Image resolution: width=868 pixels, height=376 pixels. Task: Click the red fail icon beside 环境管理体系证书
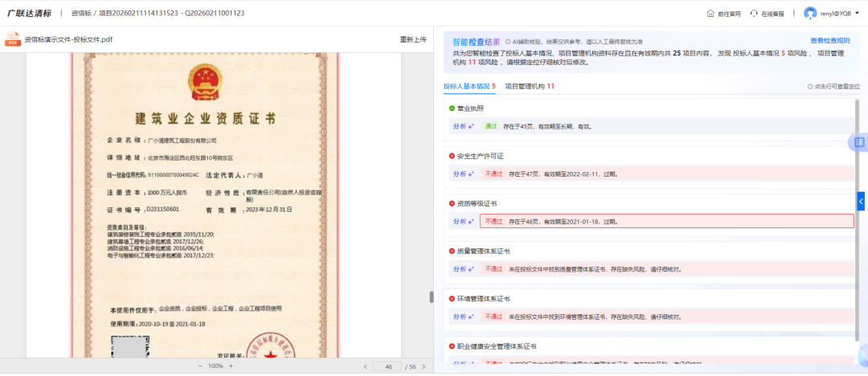(452, 299)
